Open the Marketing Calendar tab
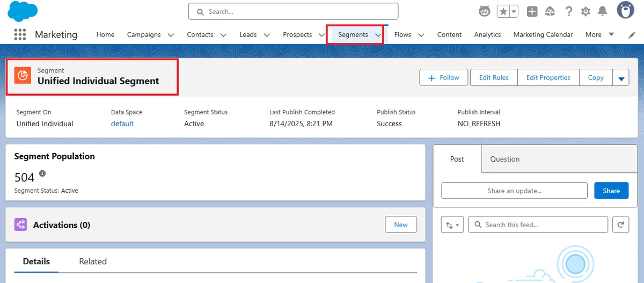 coord(543,34)
